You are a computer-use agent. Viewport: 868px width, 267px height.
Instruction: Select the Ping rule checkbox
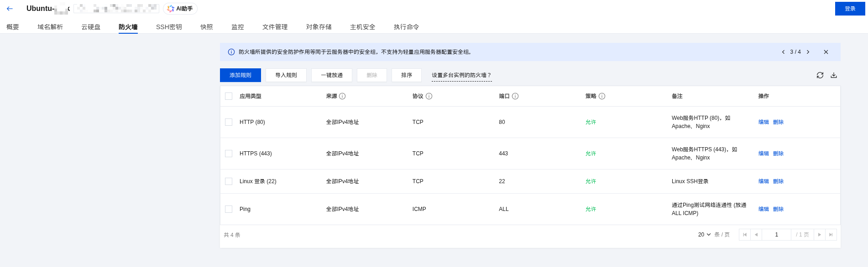point(229,209)
